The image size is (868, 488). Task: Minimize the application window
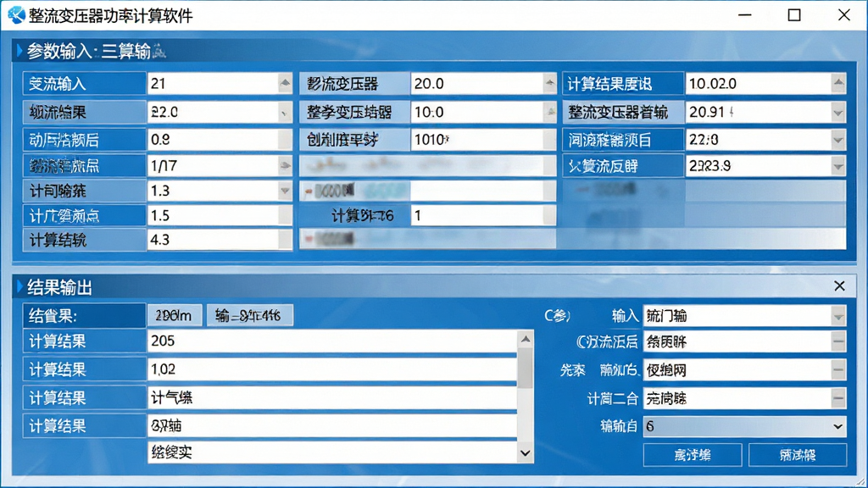pyautogui.click(x=745, y=15)
